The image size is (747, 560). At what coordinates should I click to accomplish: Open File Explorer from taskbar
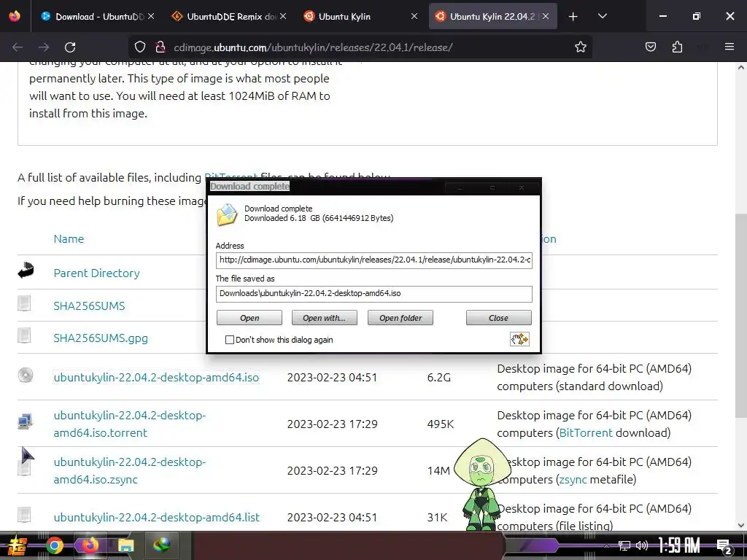[x=125, y=545]
